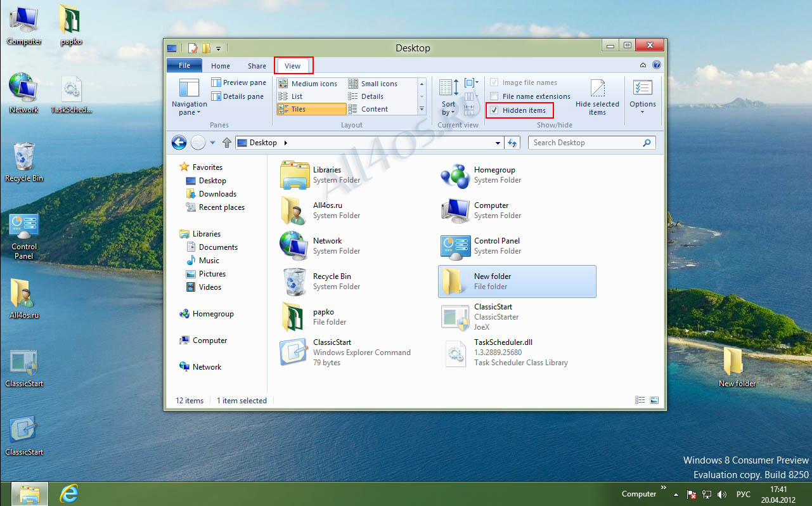Toggle the Preview pane
This screenshot has height=506, width=812.
(238, 82)
